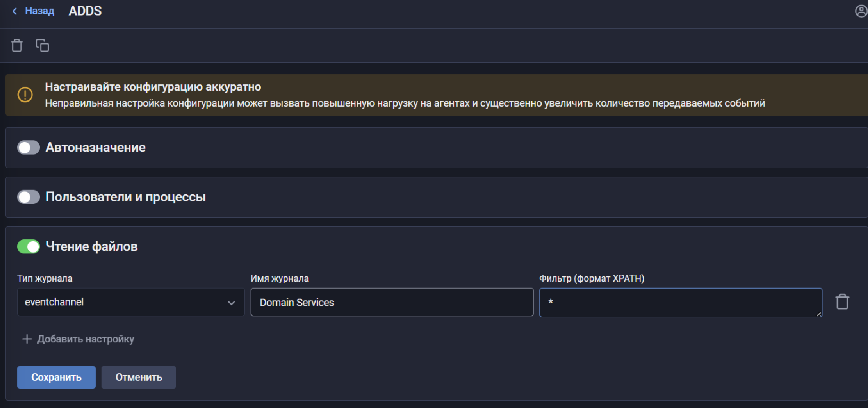Click the ADDS page title
The image size is (868, 408).
click(85, 11)
